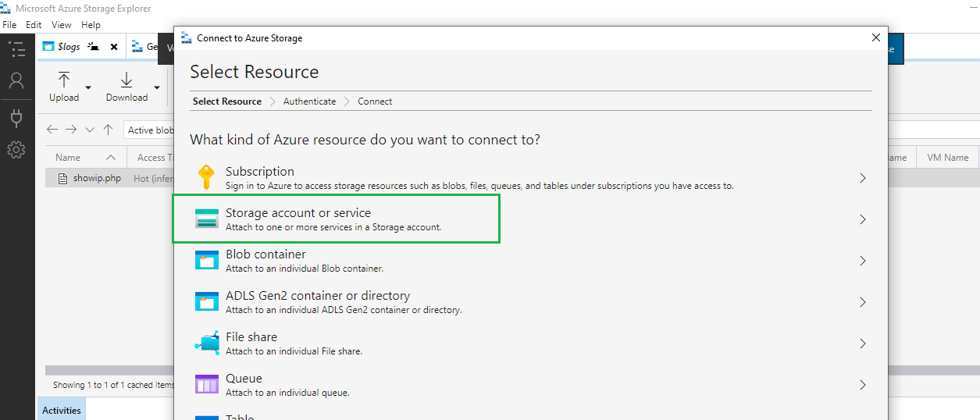Image resolution: width=980 pixels, height=420 pixels.
Task: Click chevron on Blob container row
Action: pyautogui.click(x=862, y=261)
